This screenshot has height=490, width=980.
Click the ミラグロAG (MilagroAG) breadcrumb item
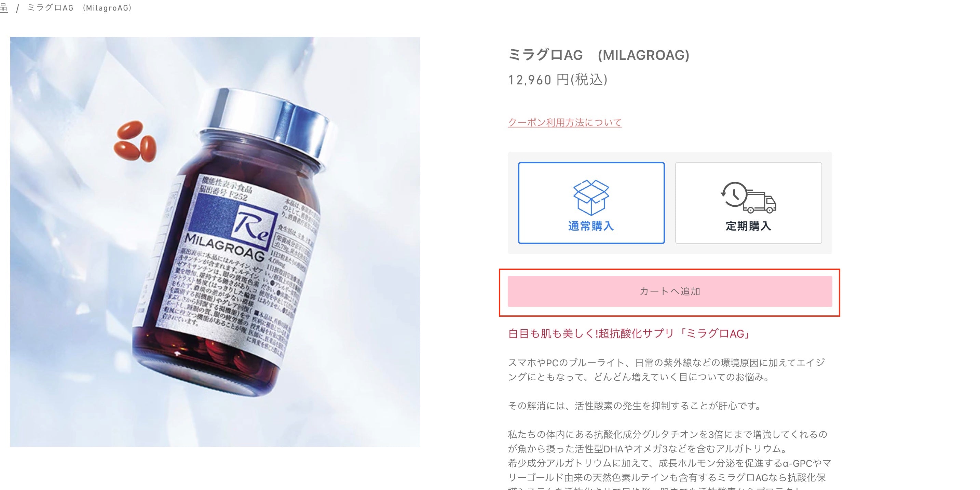coord(80,8)
